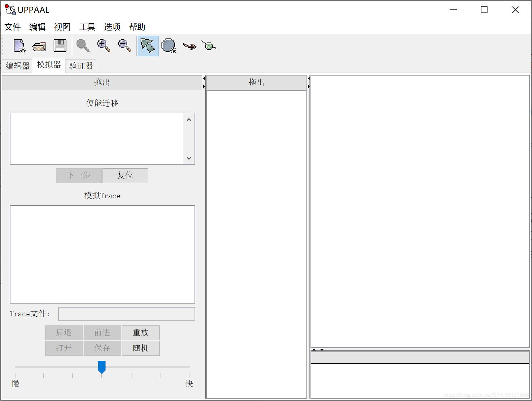This screenshot has width=532, height=401.
Task: Open a system with the folder icon
Action: point(39,46)
